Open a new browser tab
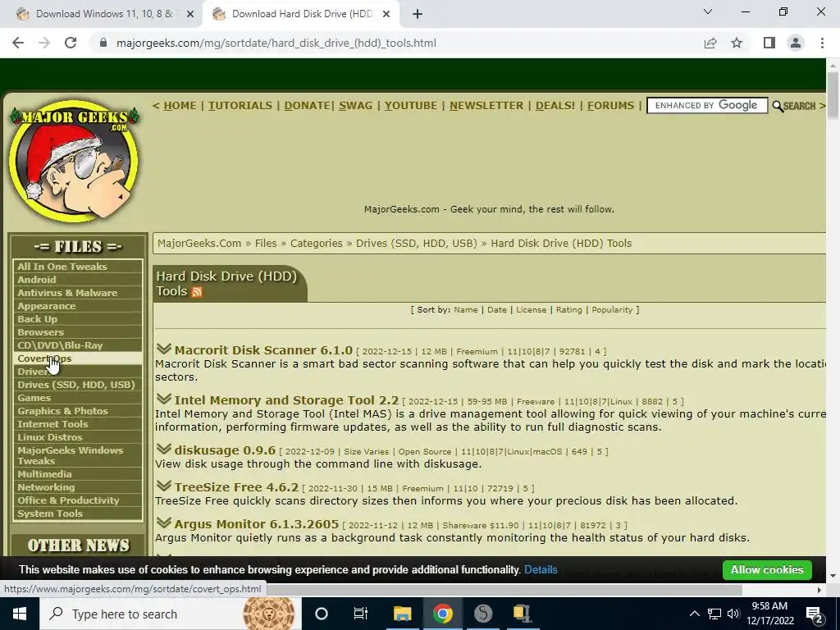Viewport: 840px width, 630px height. coord(418,14)
